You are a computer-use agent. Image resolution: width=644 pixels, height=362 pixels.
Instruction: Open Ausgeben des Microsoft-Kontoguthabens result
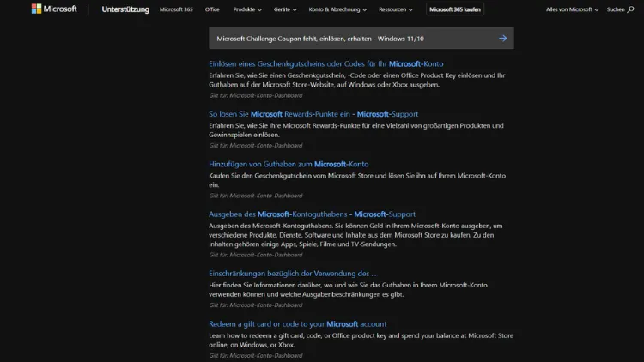[x=312, y=214]
